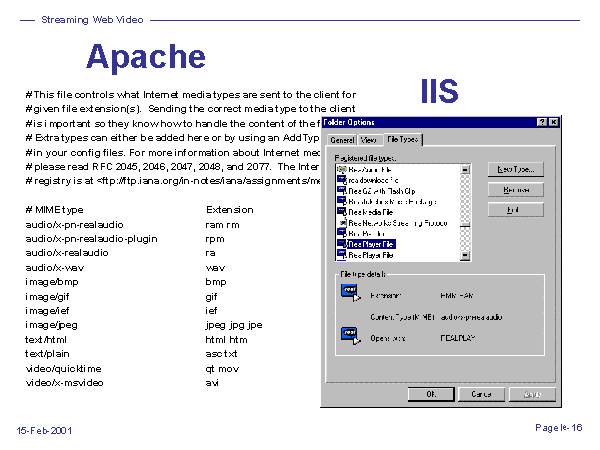Click the file list scroll down arrow
This screenshot has height=450, width=600.
465,255
